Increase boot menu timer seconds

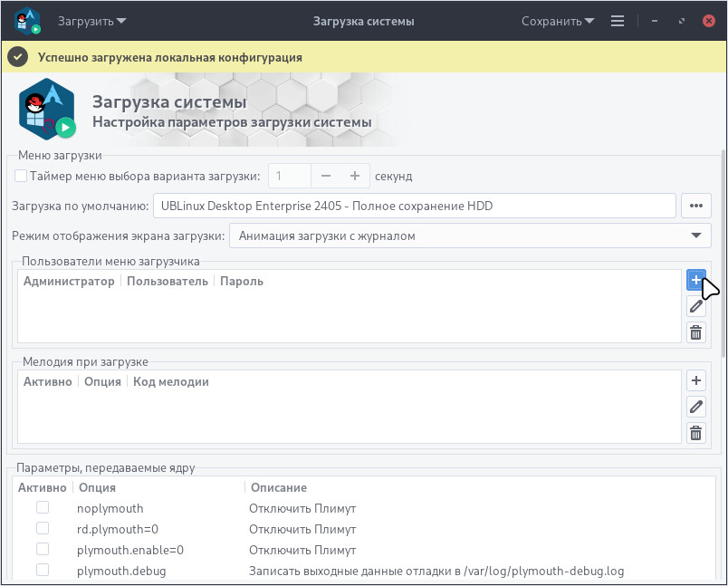click(355, 176)
